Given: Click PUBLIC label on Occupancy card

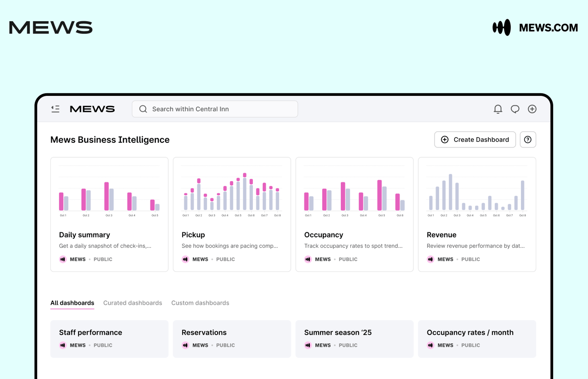Looking at the screenshot, I should [x=348, y=259].
